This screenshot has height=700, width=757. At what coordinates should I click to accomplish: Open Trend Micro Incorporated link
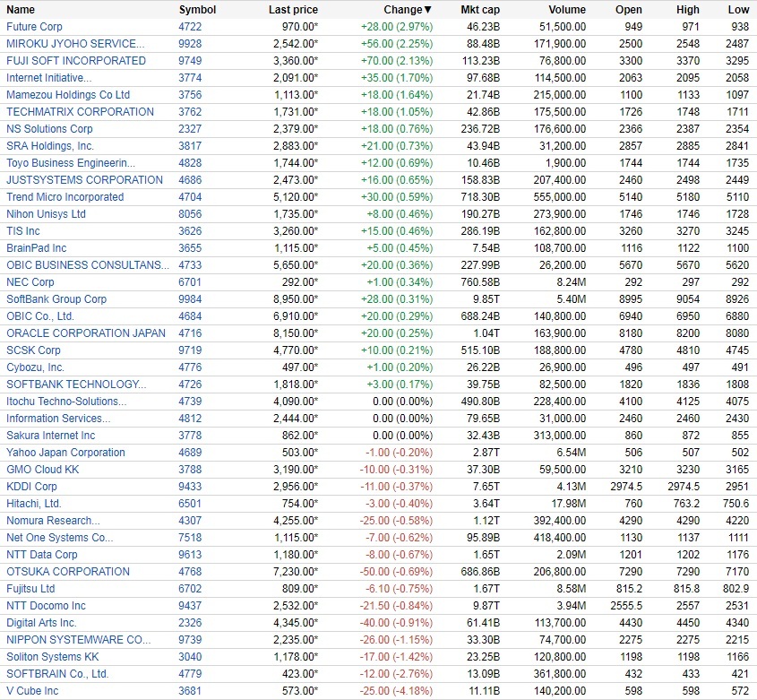pos(65,197)
